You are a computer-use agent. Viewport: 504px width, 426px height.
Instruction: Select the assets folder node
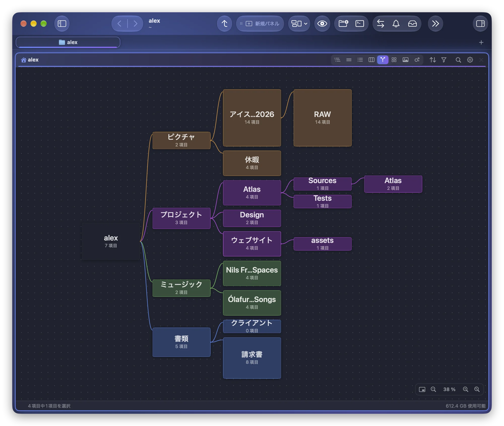click(322, 244)
